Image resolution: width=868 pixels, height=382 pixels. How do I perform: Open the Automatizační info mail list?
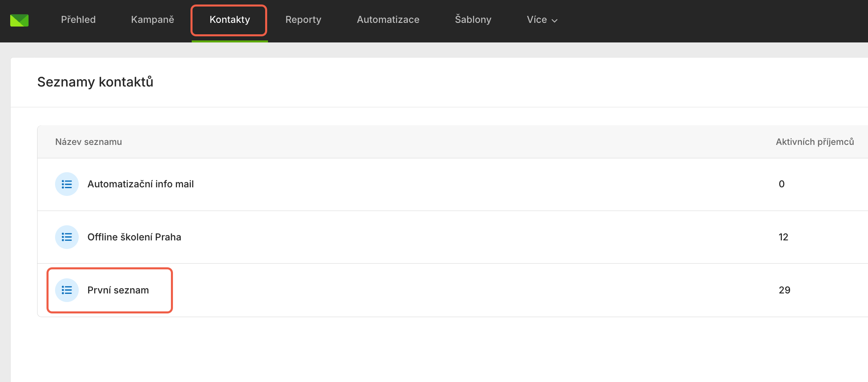tap(141, 184)
